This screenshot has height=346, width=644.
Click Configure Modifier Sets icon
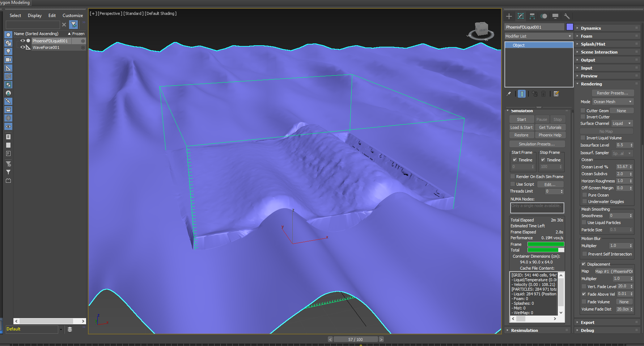pos(556,94)
